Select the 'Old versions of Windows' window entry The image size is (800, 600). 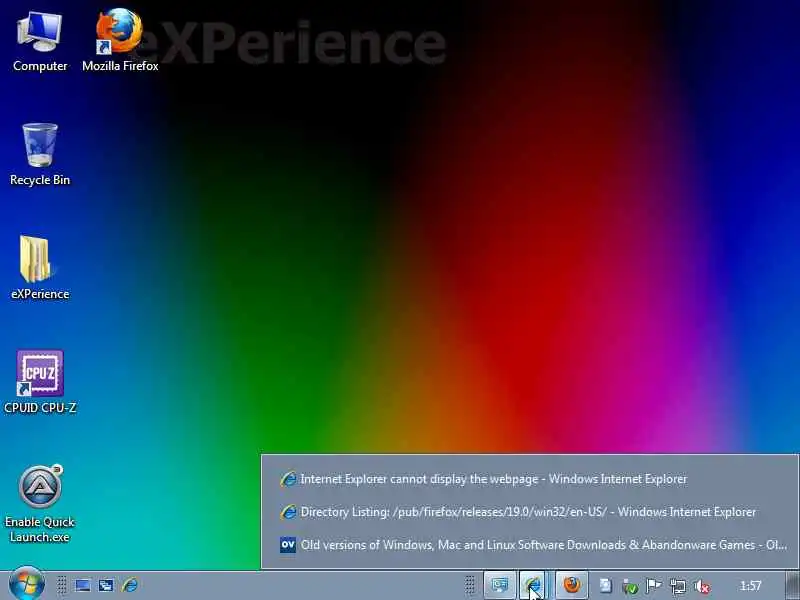(x=530, y=545)
